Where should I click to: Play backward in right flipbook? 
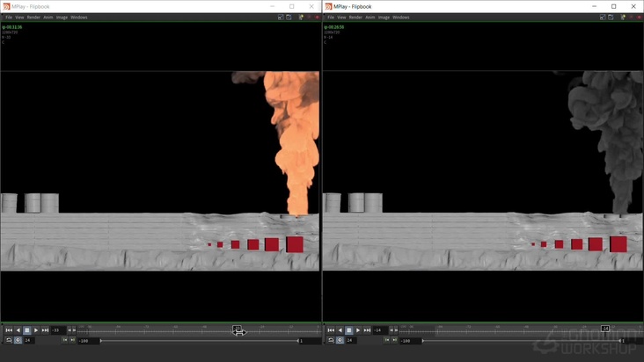(x=340, y=330)
